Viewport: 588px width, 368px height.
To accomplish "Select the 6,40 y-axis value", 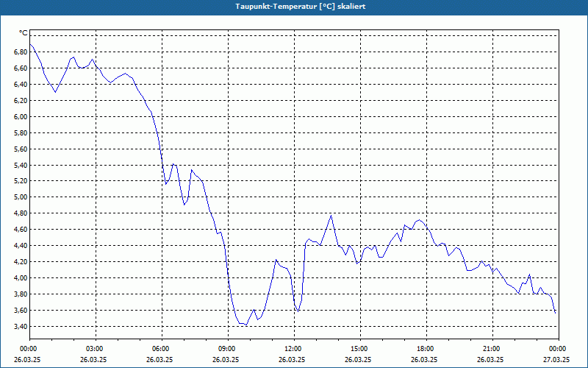I will [x=21, y=84].
